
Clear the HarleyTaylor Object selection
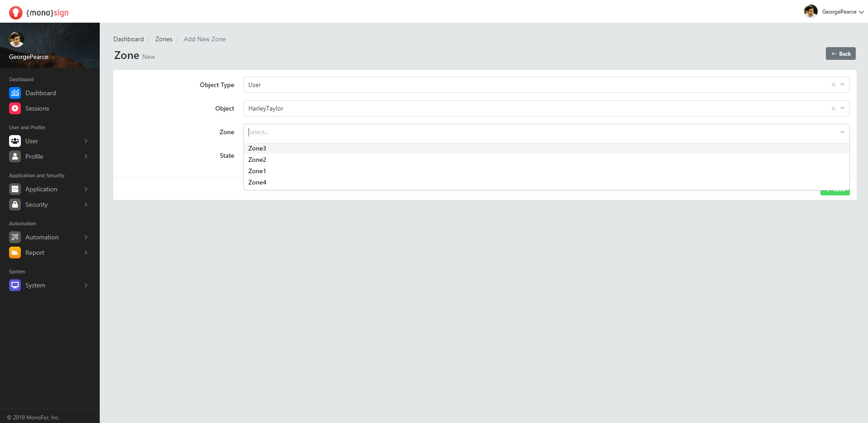coord(833,108)
